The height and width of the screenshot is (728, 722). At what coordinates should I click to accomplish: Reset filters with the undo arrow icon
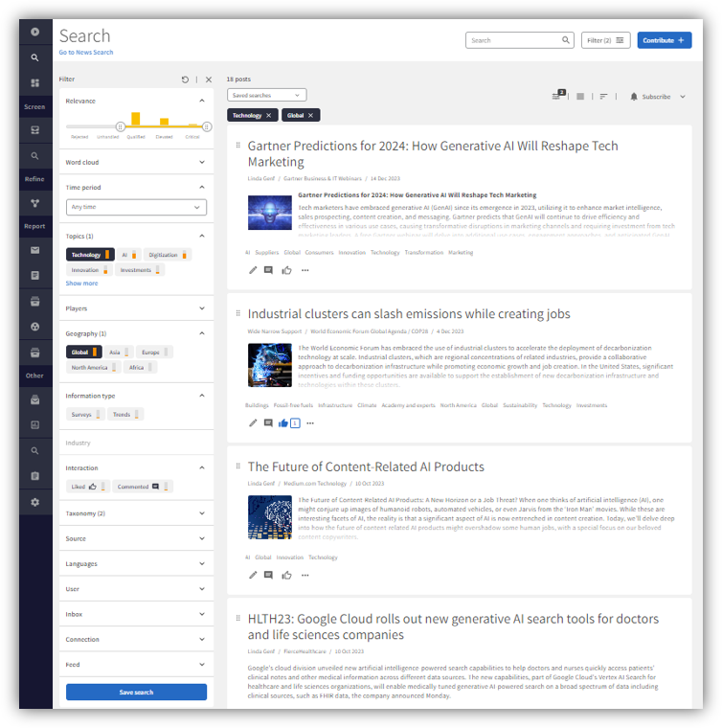(185, 80)
